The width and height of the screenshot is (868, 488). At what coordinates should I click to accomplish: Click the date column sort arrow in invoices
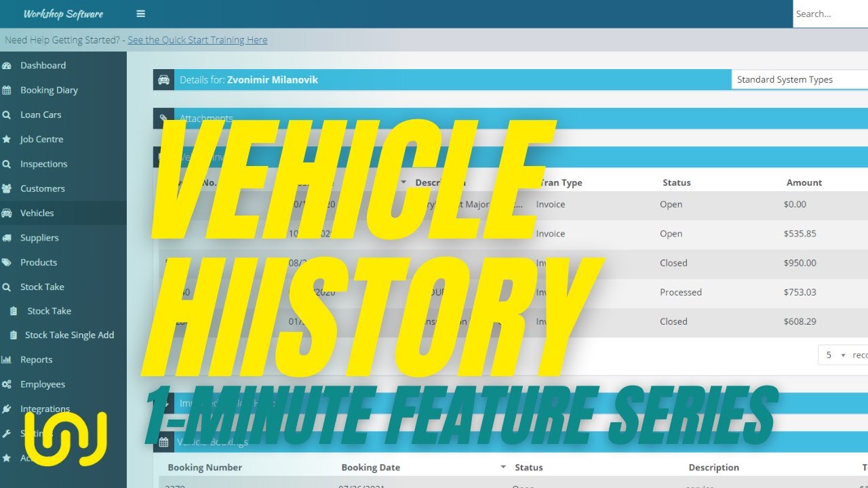(x=403, y=183)
